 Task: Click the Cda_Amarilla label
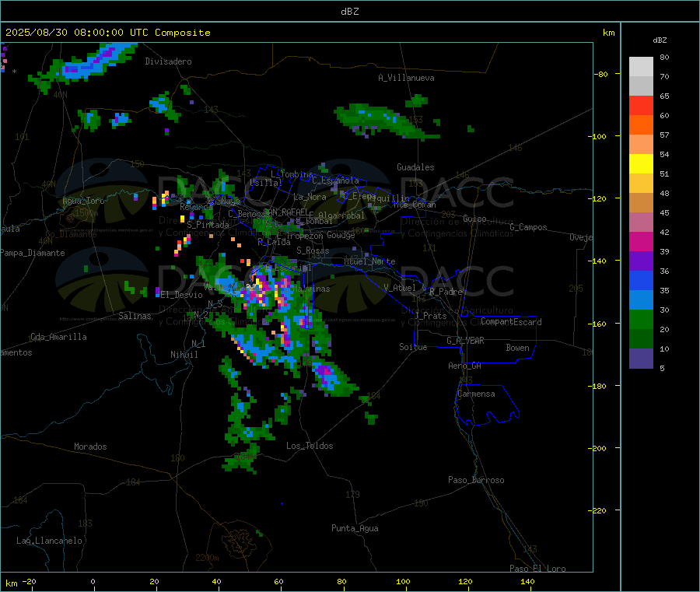(58, 337)
